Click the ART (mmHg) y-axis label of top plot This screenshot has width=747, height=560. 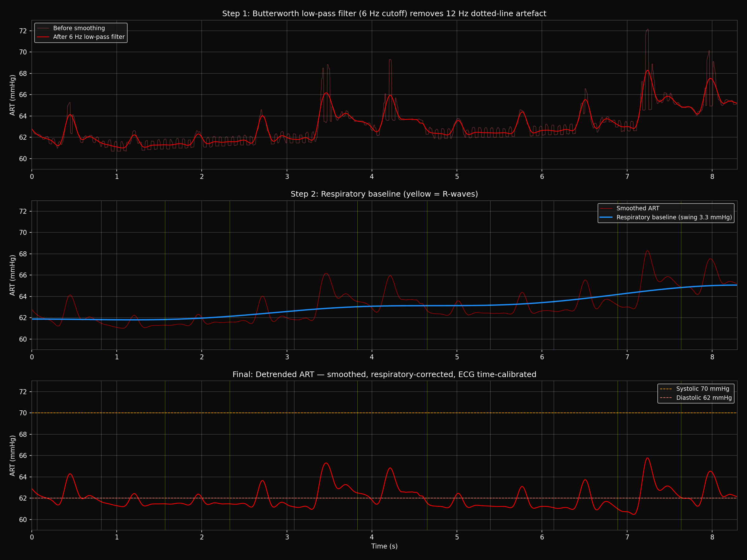[x=12, y=95]
